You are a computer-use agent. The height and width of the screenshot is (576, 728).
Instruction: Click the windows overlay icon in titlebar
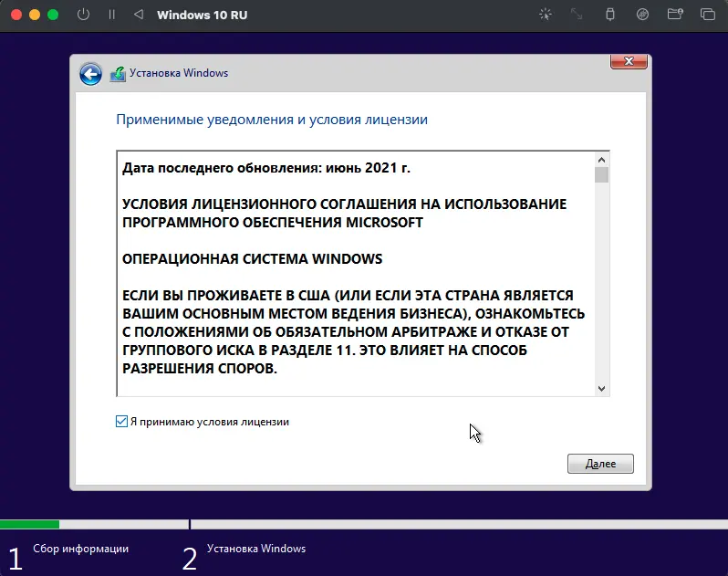[708, 15]
